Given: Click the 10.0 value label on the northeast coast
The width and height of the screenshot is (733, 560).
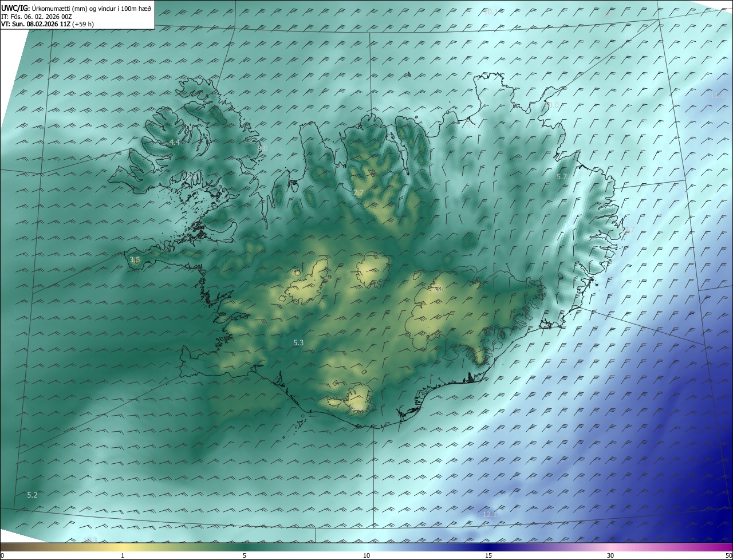Looking at the screenshot, I should click(552, 105).
